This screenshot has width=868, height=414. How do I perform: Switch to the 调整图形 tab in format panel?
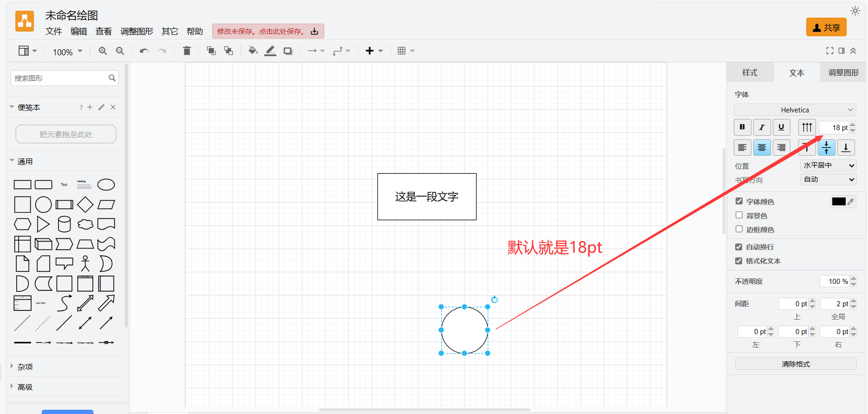pyautogui.click(x=843, y=72)
